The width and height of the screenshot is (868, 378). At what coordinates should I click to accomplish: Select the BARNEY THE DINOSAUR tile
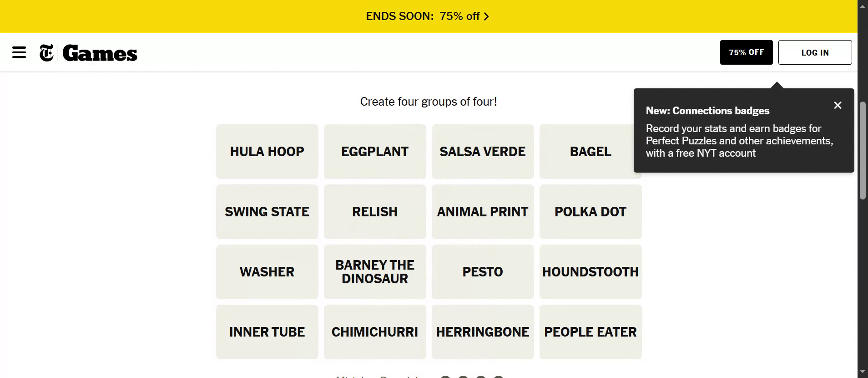pos(375,272)
